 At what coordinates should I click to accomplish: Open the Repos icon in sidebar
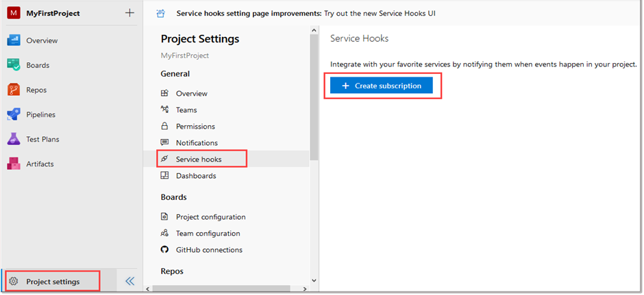pyautogui.click(x=14, y=90)
